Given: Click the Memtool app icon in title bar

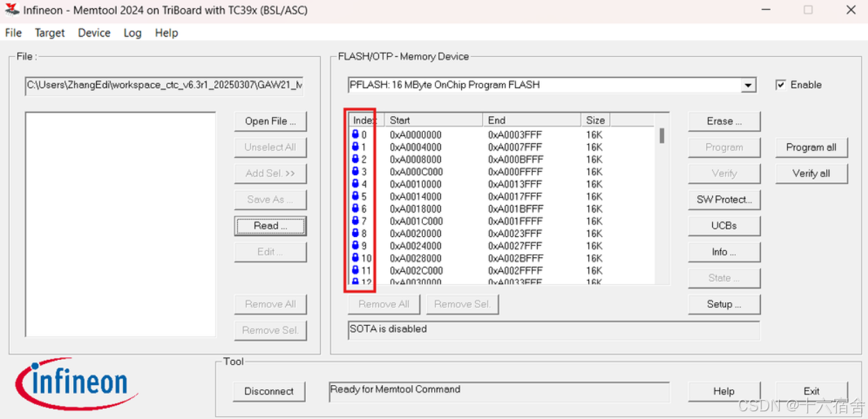Looking at the screenshot, I should [x=12, y=10].
